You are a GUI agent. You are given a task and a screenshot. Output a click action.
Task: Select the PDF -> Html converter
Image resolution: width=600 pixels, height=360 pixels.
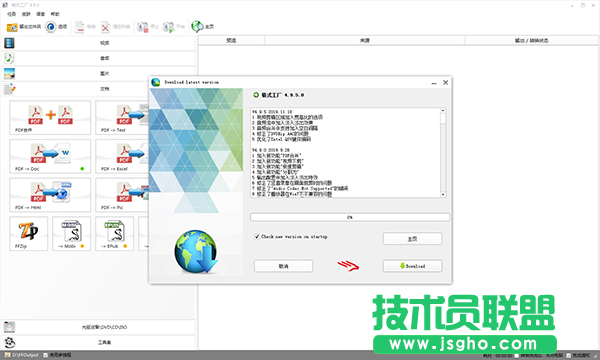[x=50, y=195]
